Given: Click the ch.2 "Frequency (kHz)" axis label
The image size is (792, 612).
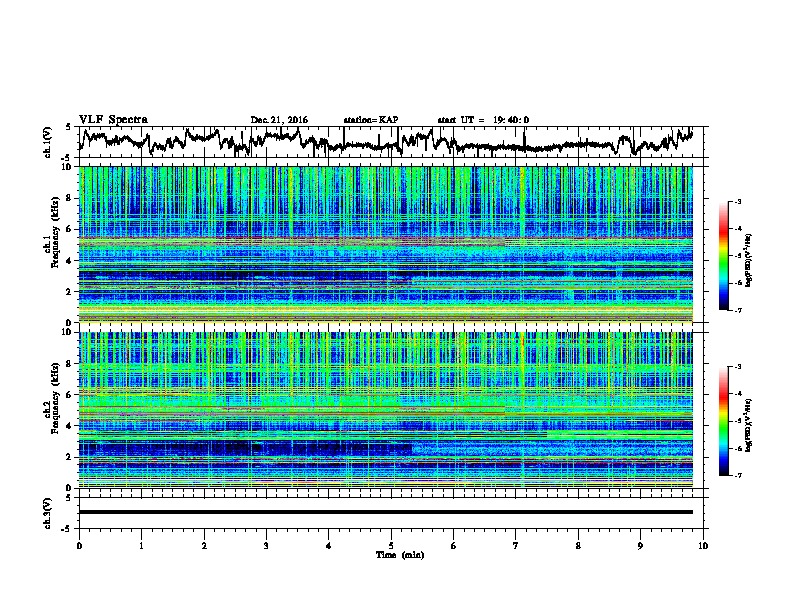Looking at the screenshot, I should coord(55,398).
